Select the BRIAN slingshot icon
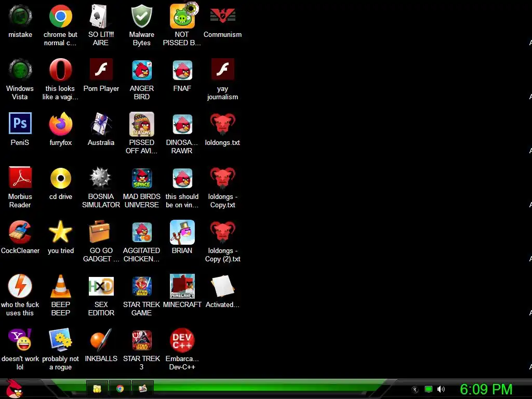This screenshot has height=399, width=532. 182,232
